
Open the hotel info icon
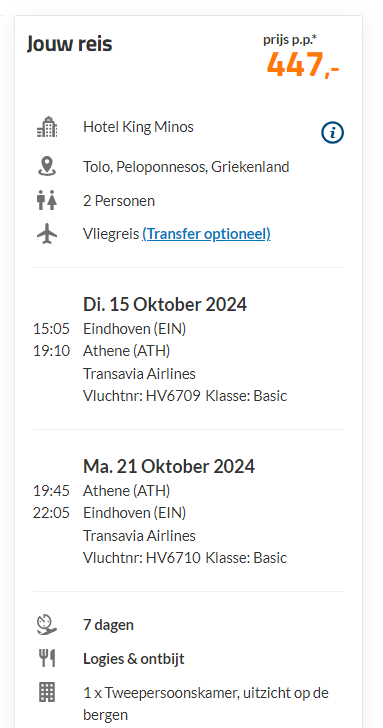point(332,133)
